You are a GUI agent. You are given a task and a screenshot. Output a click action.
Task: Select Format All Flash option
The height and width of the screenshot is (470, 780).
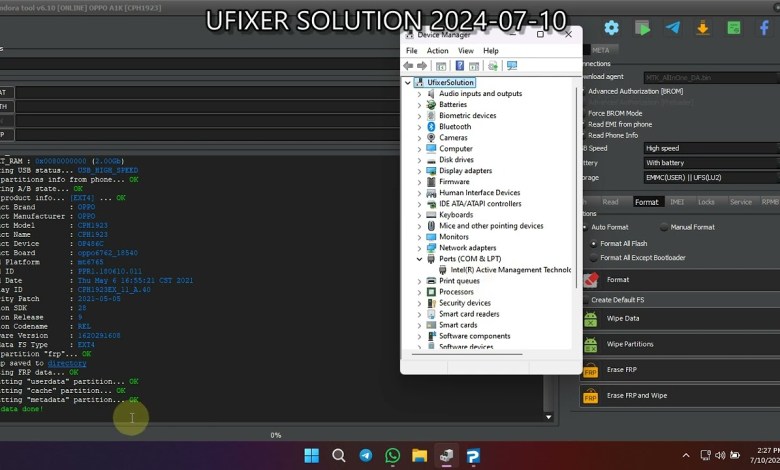[593, 244]
